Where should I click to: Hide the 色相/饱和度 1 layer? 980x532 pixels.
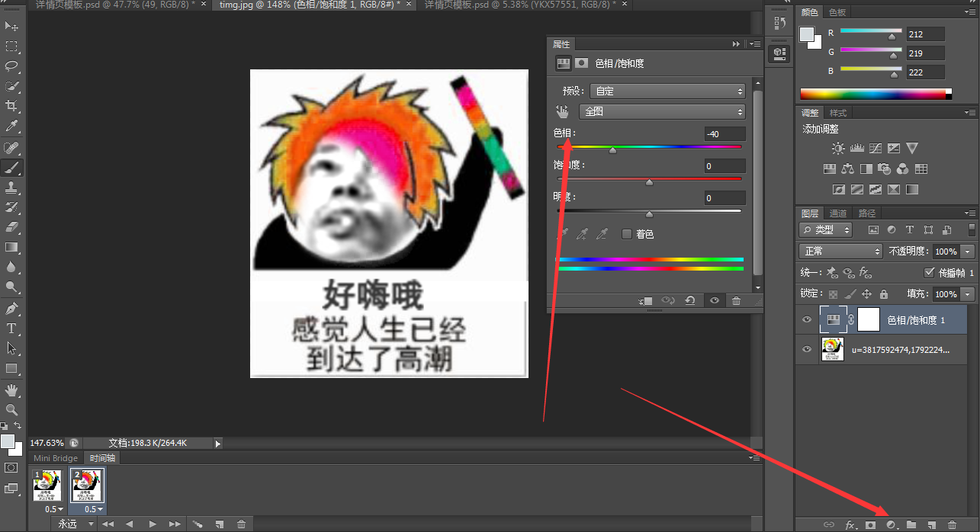click(807, 320)
